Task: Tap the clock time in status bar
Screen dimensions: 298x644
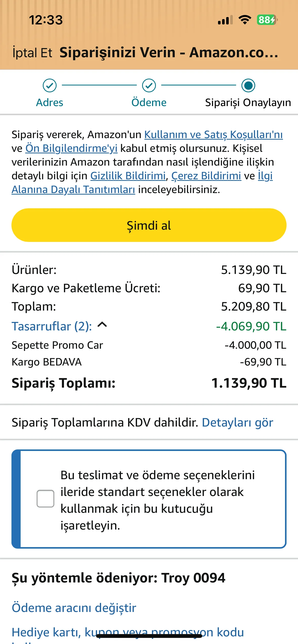Action: (46, 20)
